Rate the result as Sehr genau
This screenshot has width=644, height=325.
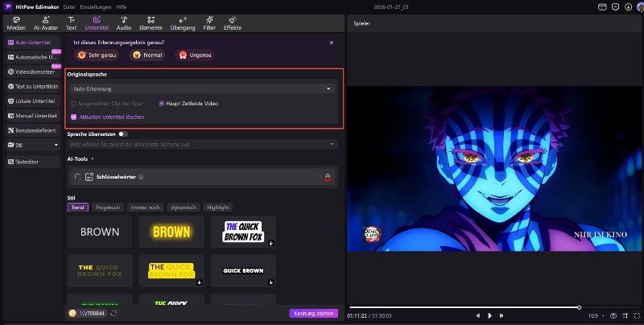point(97,55)
